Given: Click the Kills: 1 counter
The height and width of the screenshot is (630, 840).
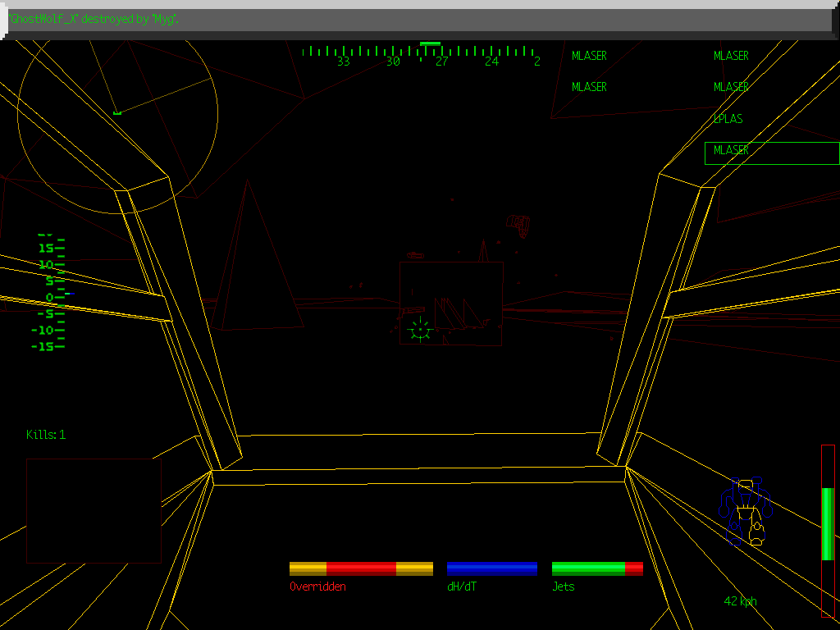Looking at the screenshot, I should coord(46,435).
